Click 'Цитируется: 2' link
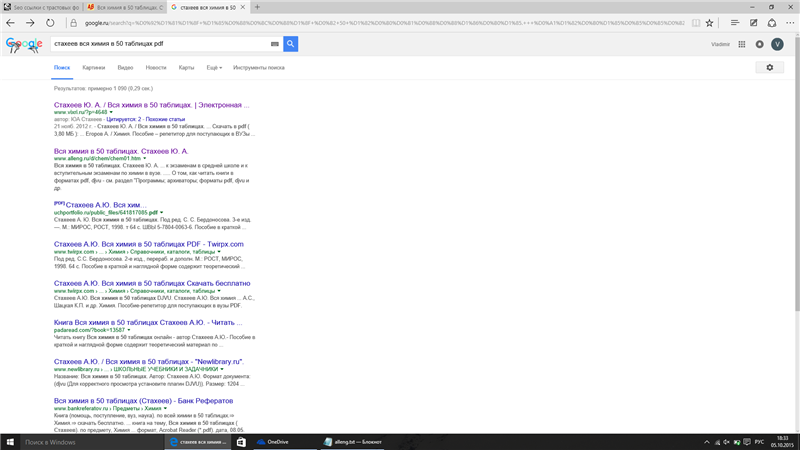Image resolution: width=800 pixels, height=450 pixels. pyautogui.click(x=123, y=119)
